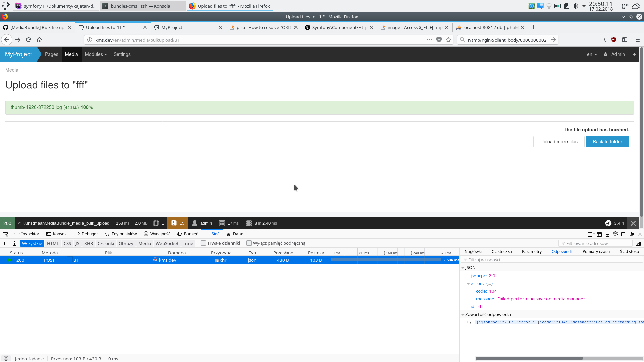
Task: Click the Pocket save icon in address bar
Action: [x=439, y=40]
